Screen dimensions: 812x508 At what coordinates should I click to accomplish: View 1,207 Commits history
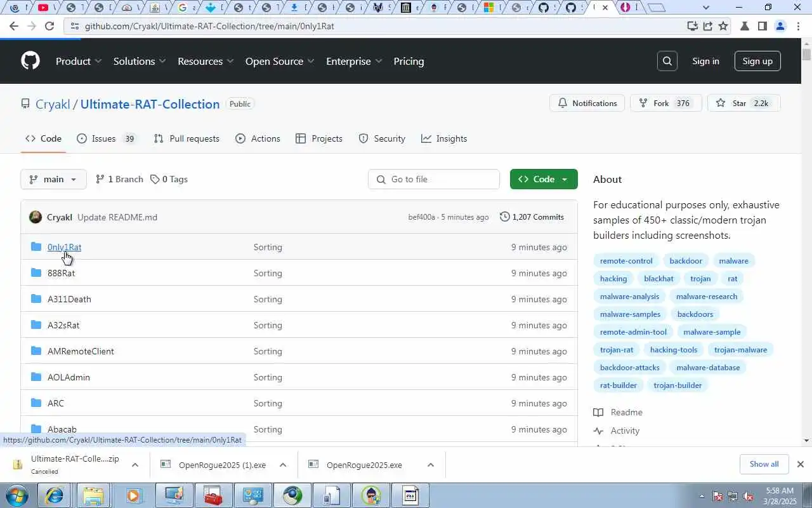pyautogui.click(x=532, y=217)
